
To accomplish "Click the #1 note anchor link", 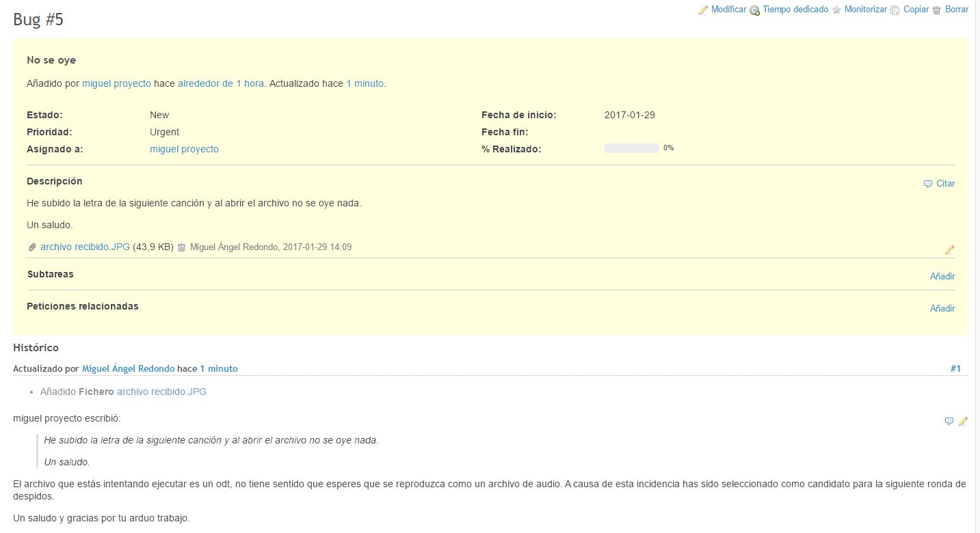I will 955,368.
